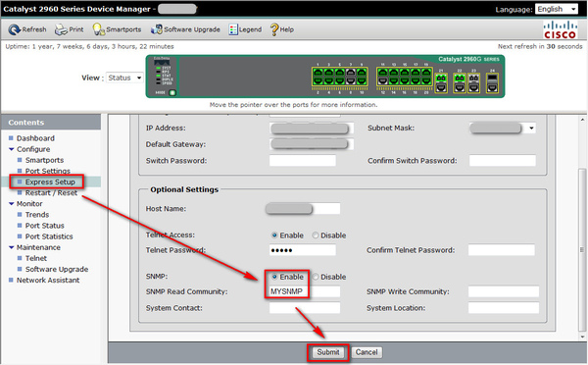Show the Legend from the toolbar
The width and height of the screenshot is (588, 365).
click(x=245, y=29)
